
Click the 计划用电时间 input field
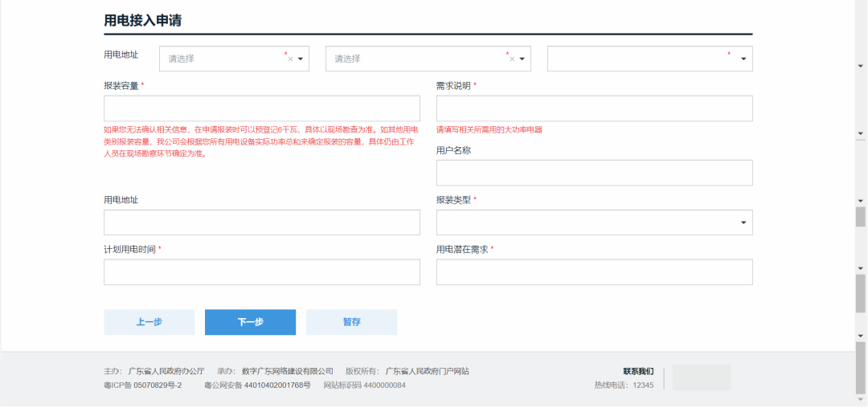click(262, 272)
